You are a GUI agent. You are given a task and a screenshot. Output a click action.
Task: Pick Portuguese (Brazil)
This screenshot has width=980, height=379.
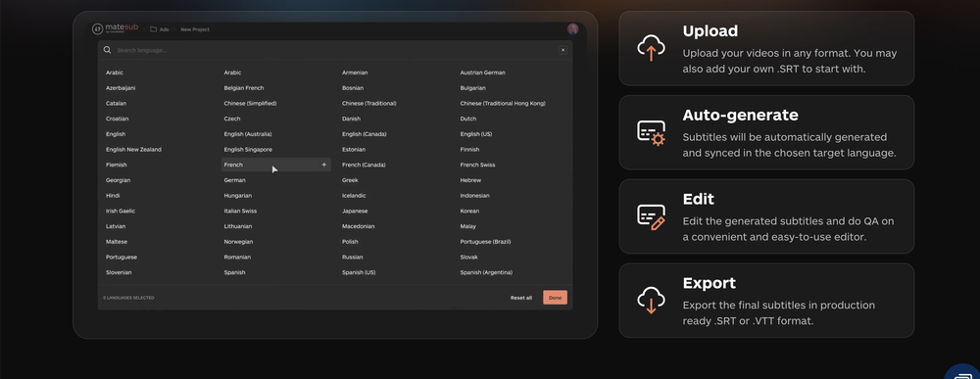click(x=485, y=242)
